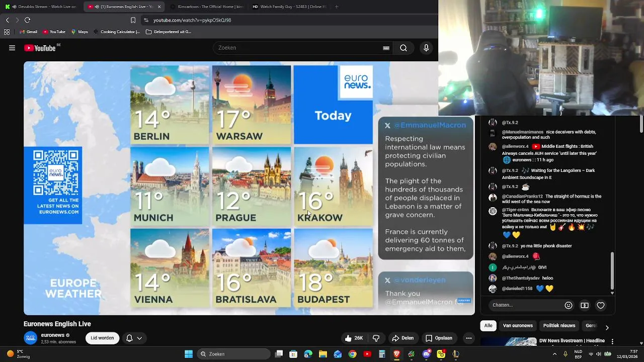Start voice search with the microphone icon
The height and width of the screenshot is (362, 644).
point(426,48)
